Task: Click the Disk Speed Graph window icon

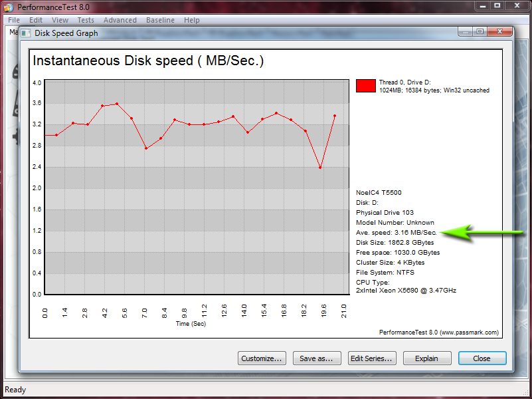Action: point(26,33)
